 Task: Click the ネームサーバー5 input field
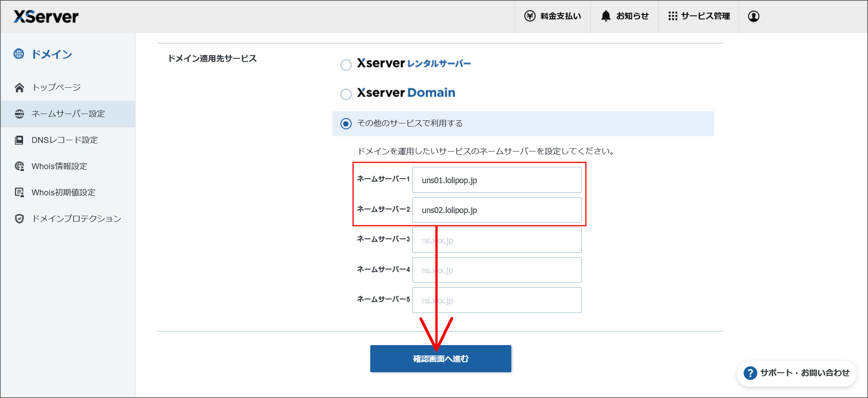497,300
